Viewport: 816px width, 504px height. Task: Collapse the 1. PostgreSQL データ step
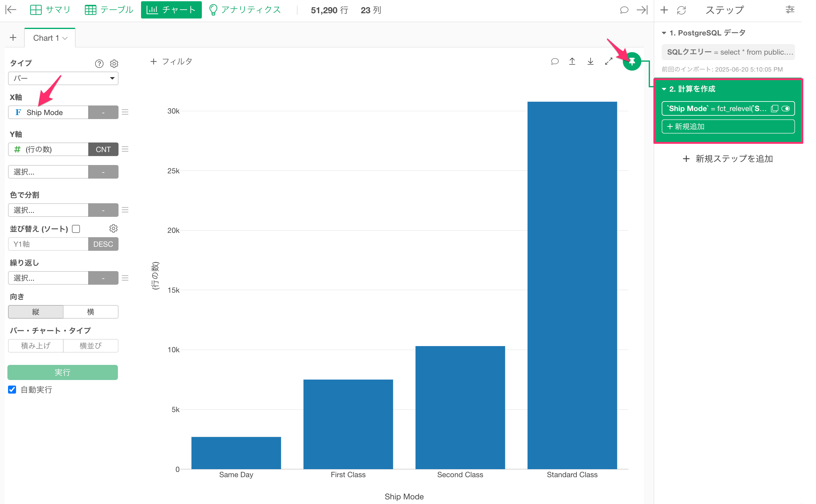coord(664,33)
